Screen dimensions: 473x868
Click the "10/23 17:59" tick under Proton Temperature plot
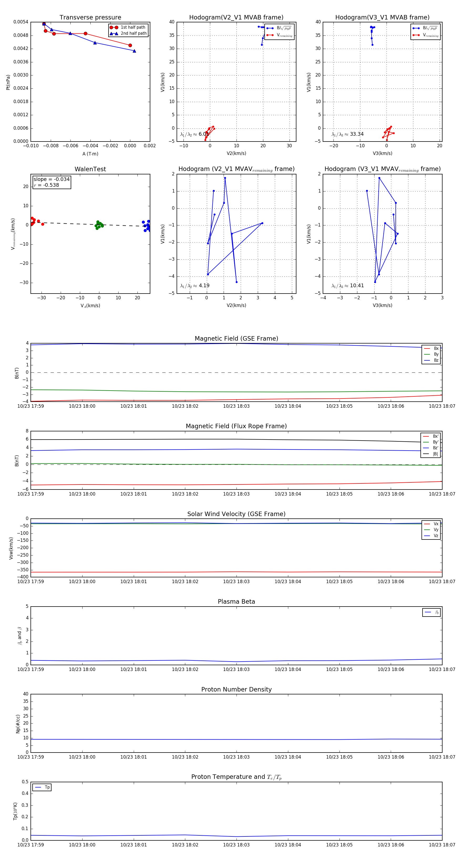pos(31,845)
